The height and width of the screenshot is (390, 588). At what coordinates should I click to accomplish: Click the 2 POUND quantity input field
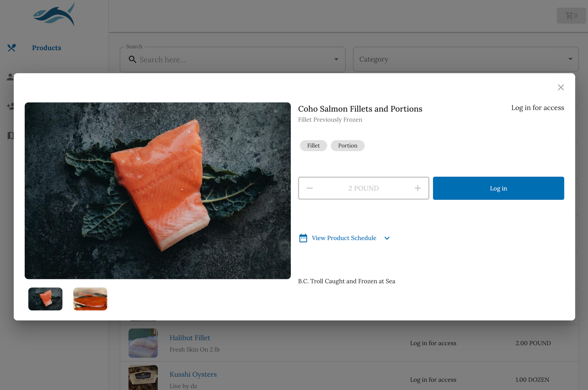[363, 188]
